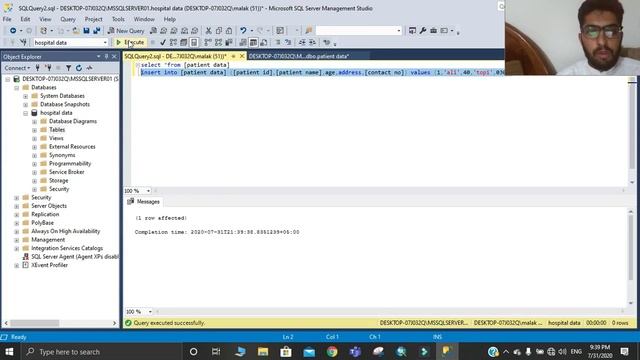The height and width of the screenshot is (360, 640).
Task: Click the Task View taskbar icon
Action: [x=216, y=351]
